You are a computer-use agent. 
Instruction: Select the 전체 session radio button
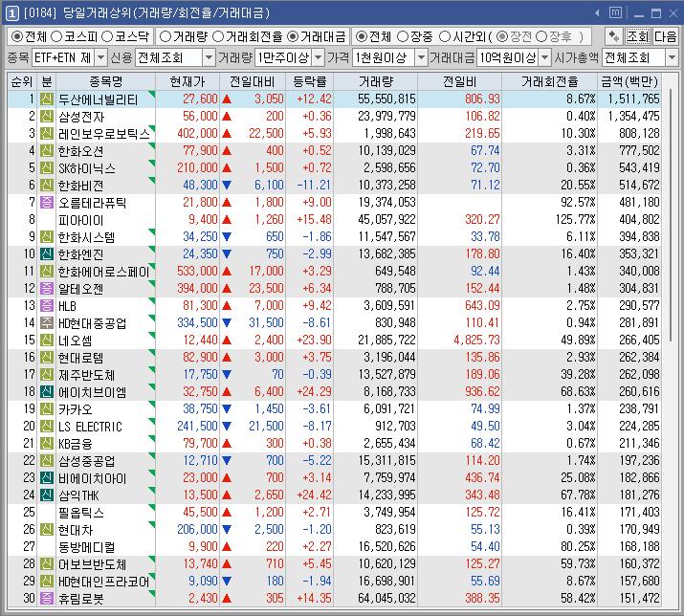(362, 36)
